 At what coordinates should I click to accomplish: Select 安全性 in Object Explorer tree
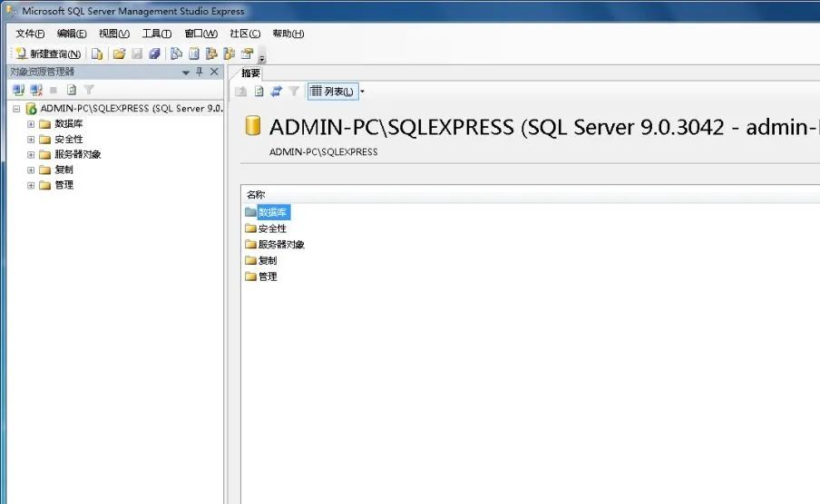pyautogui.click(x=69, y=139)
